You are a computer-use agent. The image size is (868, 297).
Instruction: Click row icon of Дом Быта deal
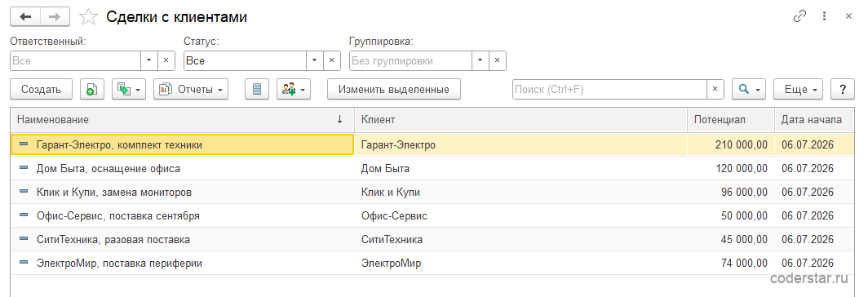[x=24, y=168]
